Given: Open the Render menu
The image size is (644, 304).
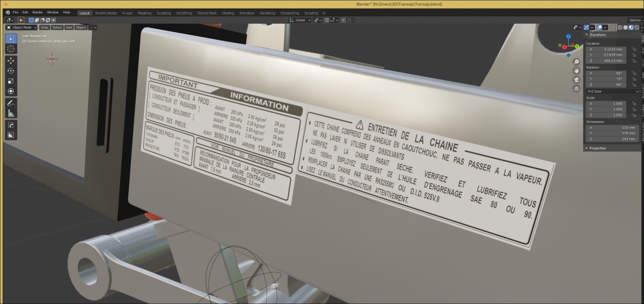Looking at the screenshot, I should (x=38, y=12).
